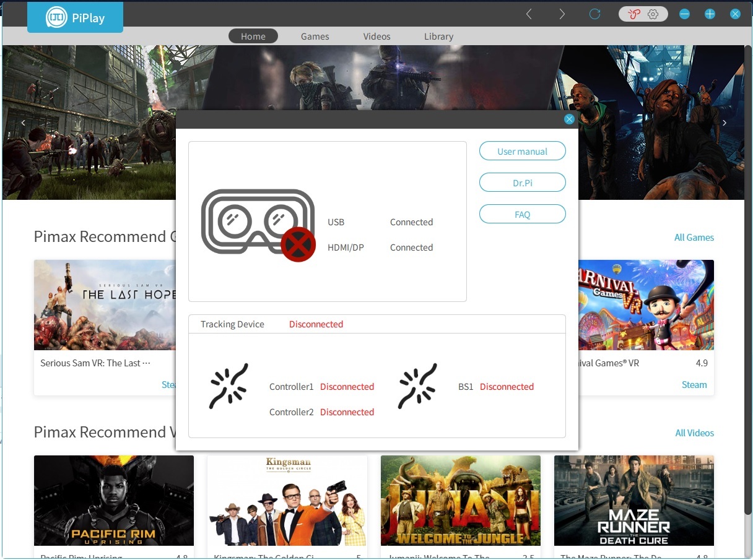Click the Carnival Games VR title text
This screenshot has height=560, width=753.
click(x=609, y=363)
